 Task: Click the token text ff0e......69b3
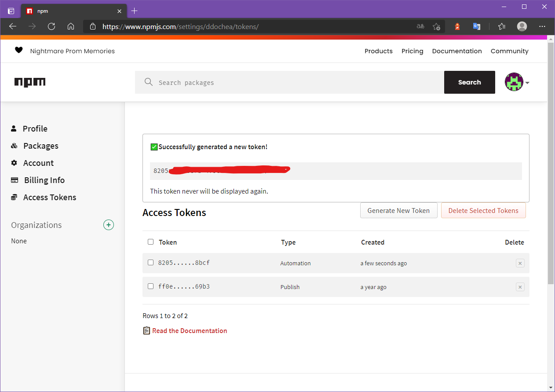click(x=184, y=286)
